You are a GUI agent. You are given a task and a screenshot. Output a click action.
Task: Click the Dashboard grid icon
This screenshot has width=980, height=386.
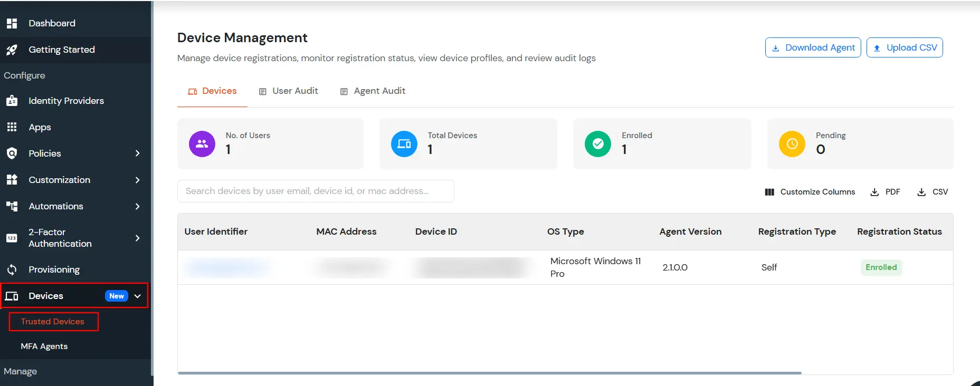pos(12,23)
